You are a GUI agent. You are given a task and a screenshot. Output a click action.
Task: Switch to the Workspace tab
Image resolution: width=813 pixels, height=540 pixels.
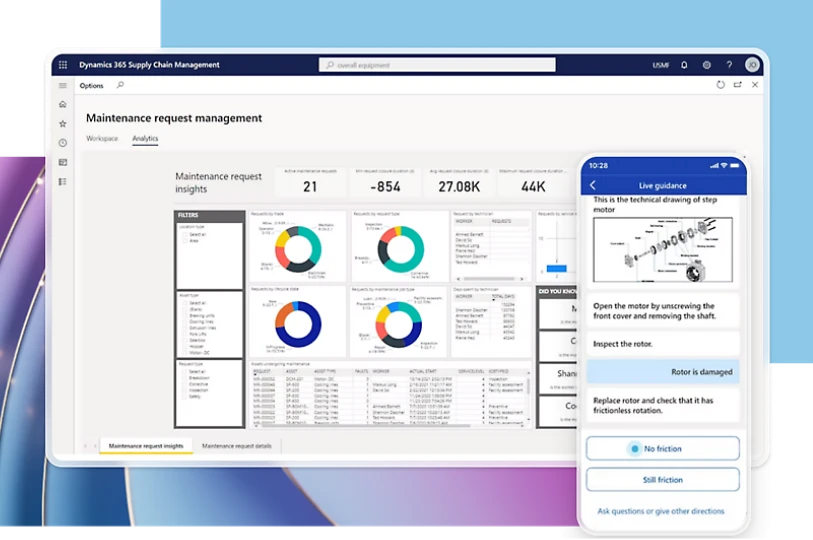click(101, 139)
